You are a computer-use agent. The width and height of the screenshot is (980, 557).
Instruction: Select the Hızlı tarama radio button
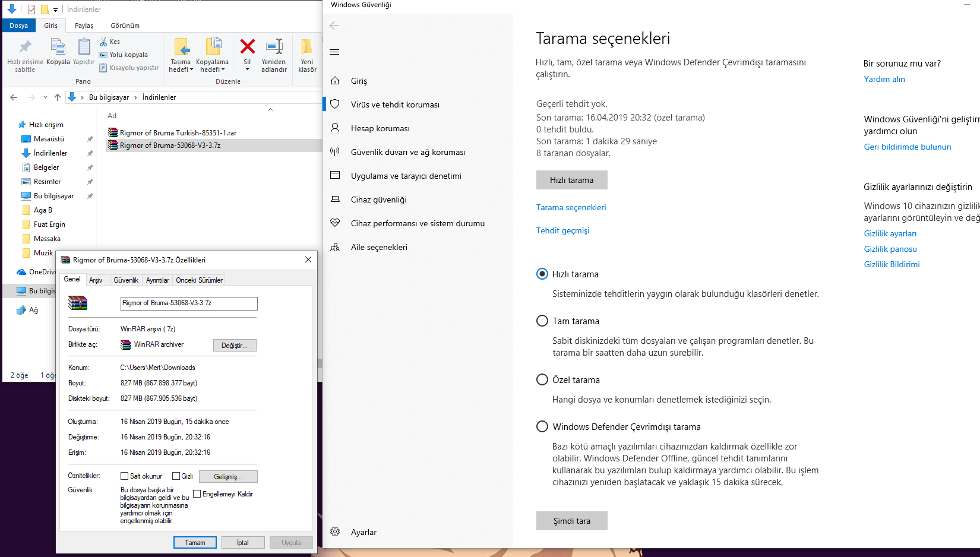(542, 274)
